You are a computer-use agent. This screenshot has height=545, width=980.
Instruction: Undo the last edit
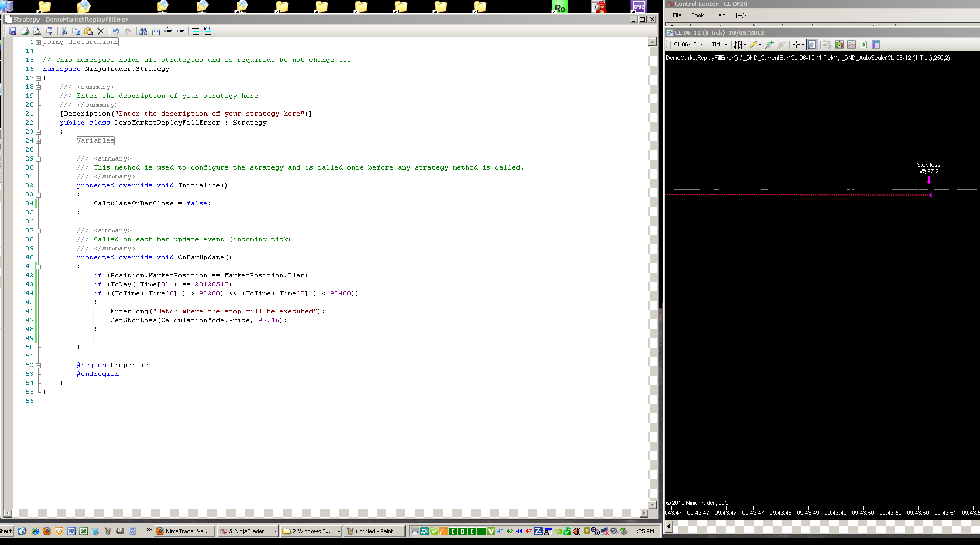[x=116, y=32]
